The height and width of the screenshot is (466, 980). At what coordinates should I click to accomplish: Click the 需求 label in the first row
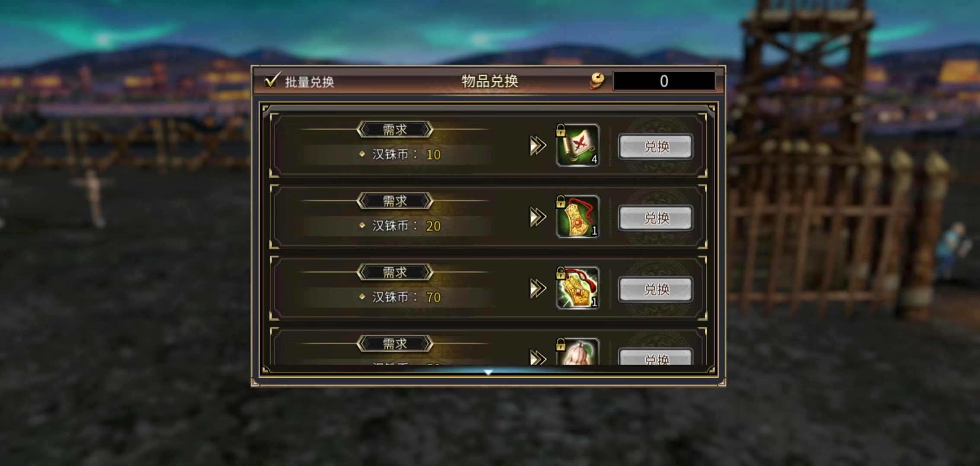(x=395, y=129)
